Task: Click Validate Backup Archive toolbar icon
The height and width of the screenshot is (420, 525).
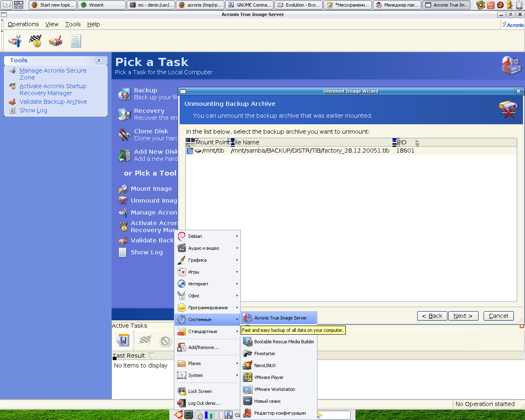Action: (56, 41)
